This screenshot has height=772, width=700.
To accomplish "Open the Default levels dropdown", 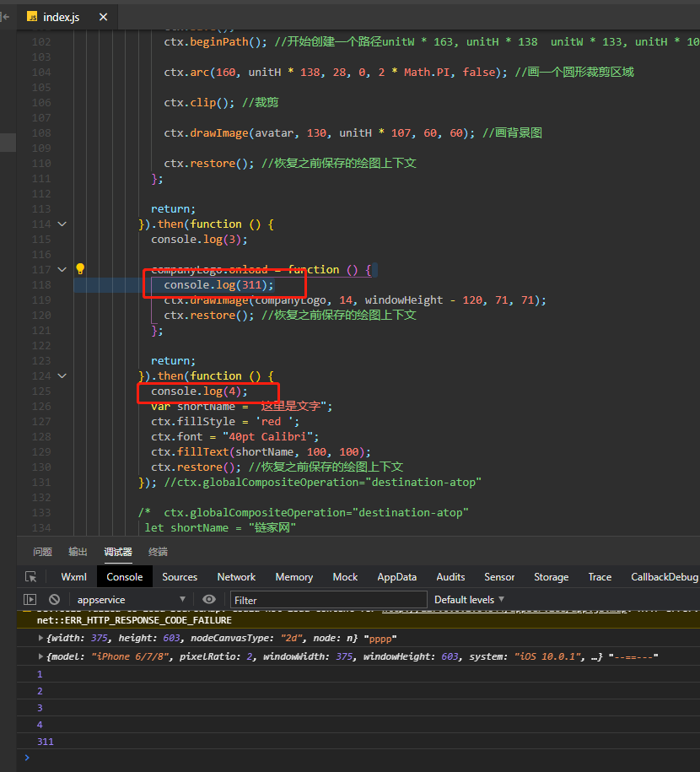I will pos(469,600).
